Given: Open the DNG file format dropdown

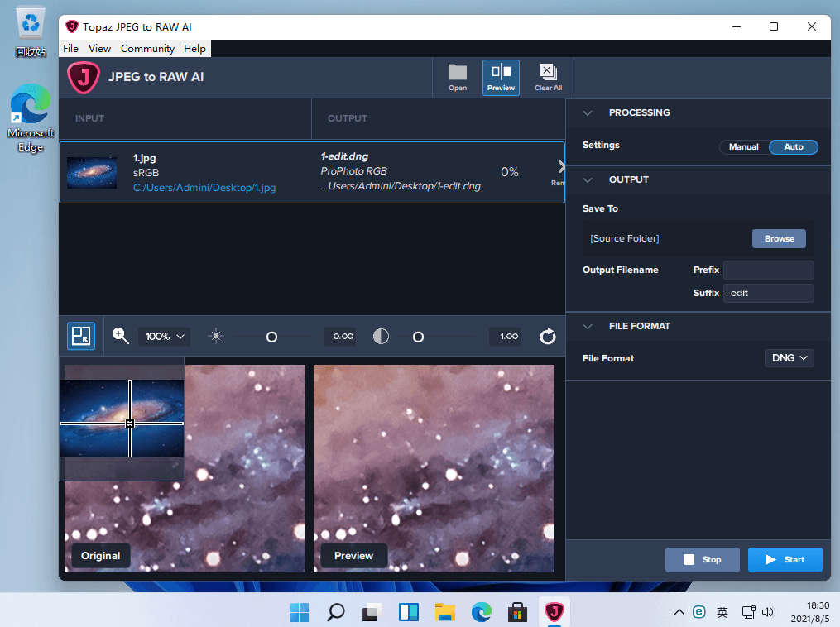Looking at the screenshot, I should (x=790, y=357).
